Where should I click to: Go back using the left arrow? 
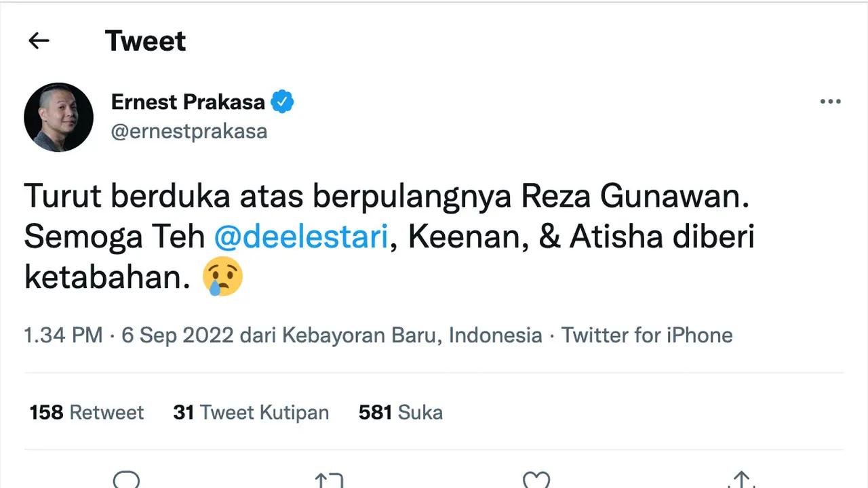click(39, 41)
